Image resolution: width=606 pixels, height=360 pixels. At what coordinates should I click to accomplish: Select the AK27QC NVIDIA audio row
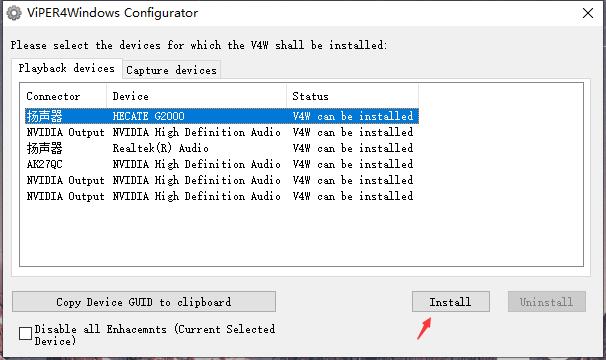(x=222, y=164)
